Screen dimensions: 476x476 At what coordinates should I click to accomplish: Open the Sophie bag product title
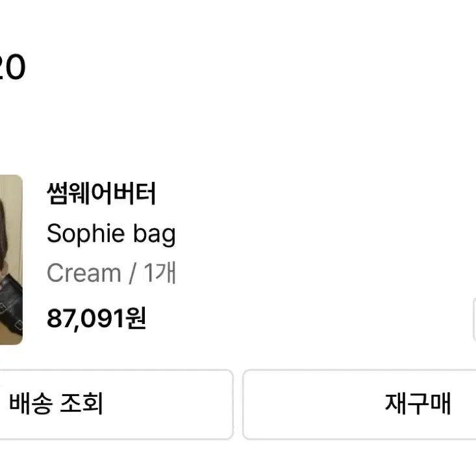[111, 234]
